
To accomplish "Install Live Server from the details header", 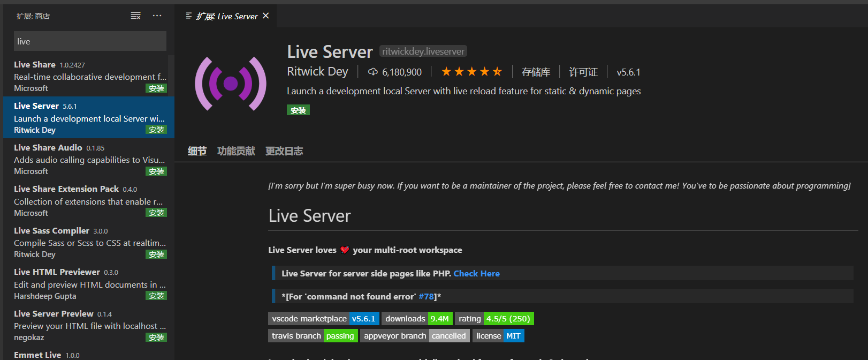I will tap(298, 110).
